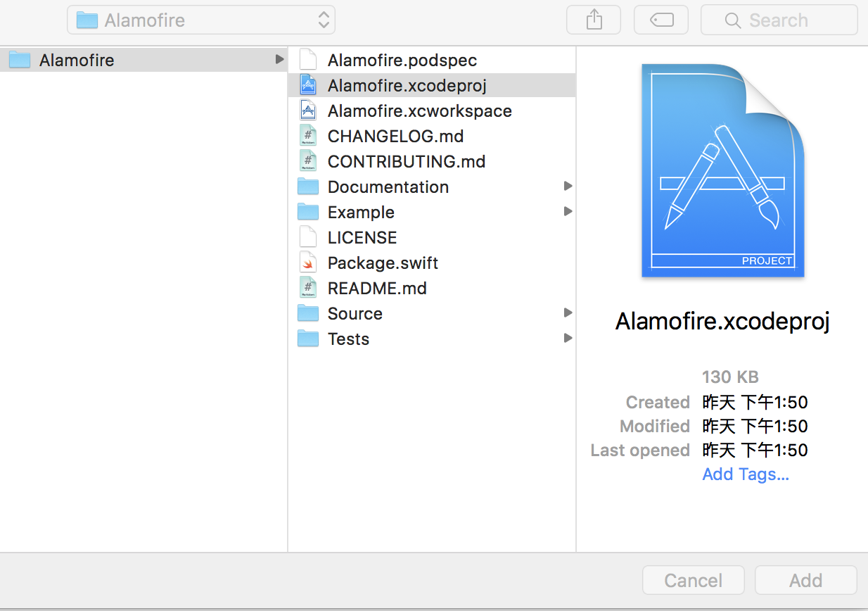This screenshot has width=868, height=611.
Task: Select the Alamofire.podspec file name
Action: (402, 61)
